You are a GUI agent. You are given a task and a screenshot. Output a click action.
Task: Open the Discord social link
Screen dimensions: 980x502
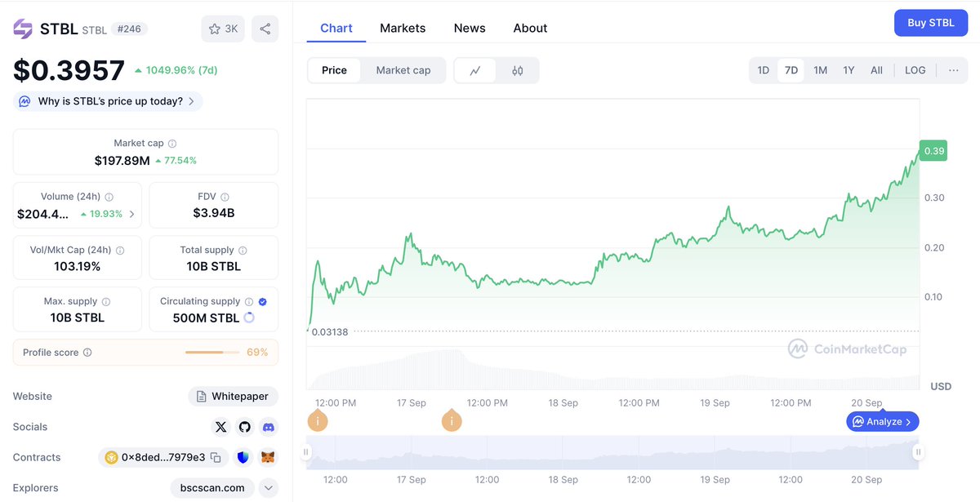(x=268, y=427)
